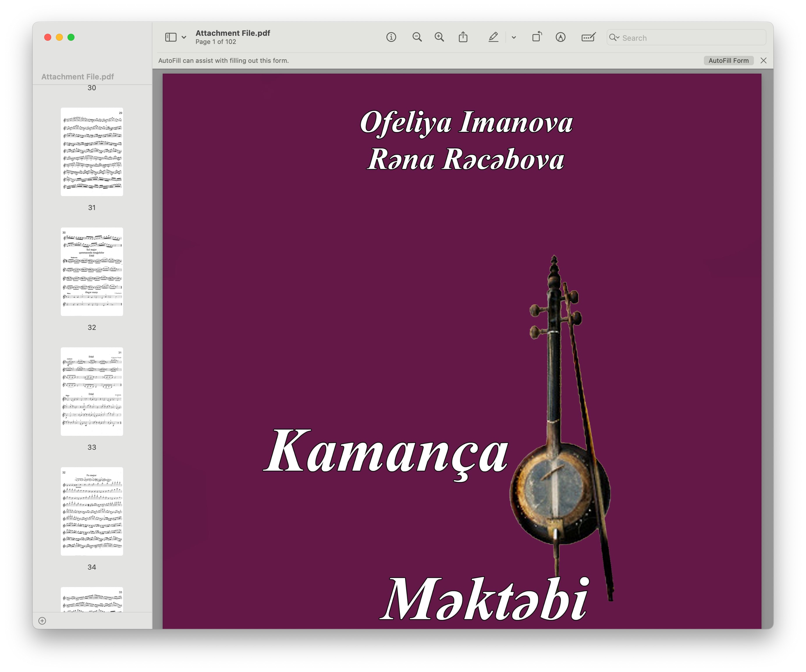The image size is (806, 672).
Task: Click the Page 1 of 102 label
Action: coord(216,42)
